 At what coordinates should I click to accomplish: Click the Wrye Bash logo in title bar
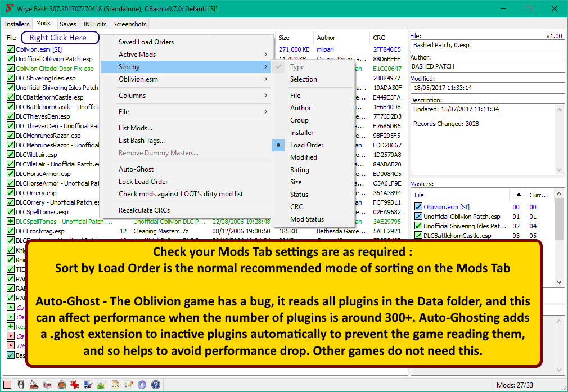click(9, 8)
